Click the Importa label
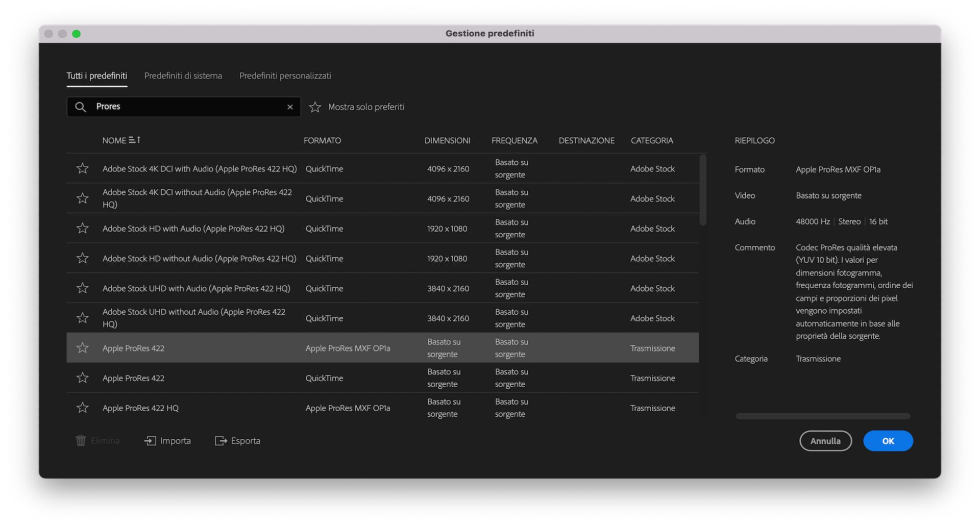This screenshot has height=527, width=980. click(x=176, y=441)
